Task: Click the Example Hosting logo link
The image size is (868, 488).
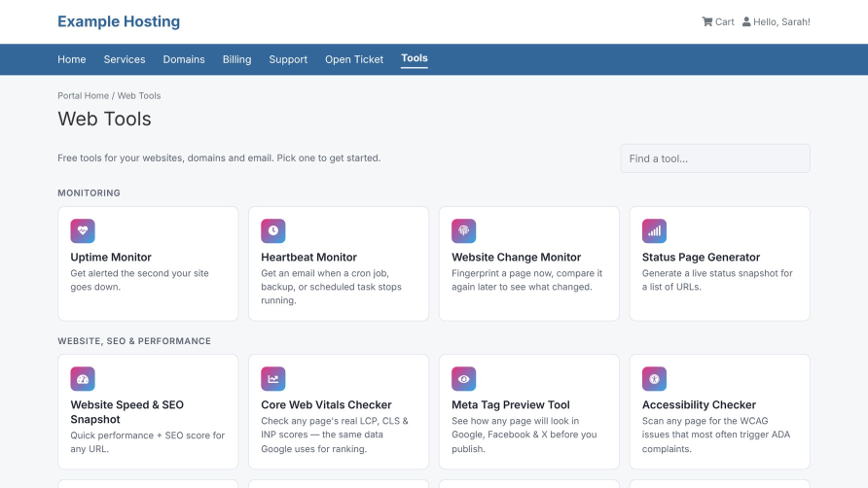Action: click(119, 21)
